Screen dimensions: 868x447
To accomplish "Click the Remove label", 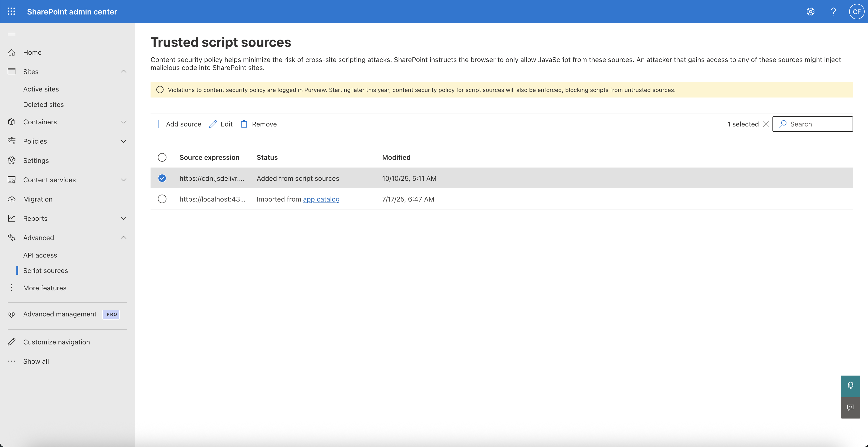I will click(264, 124).
